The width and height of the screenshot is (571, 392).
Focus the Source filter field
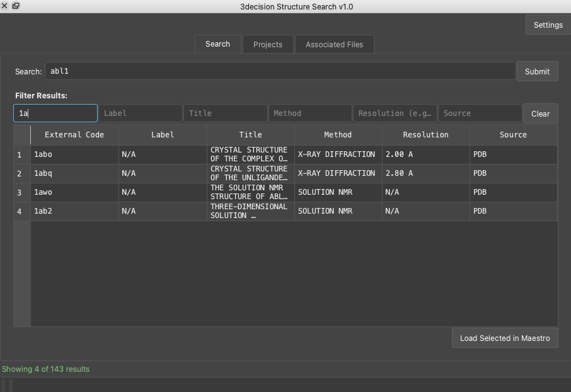(480, 113)
